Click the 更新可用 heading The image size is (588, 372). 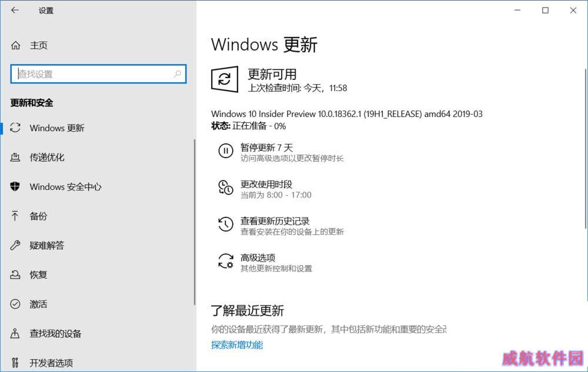(272, 74)
